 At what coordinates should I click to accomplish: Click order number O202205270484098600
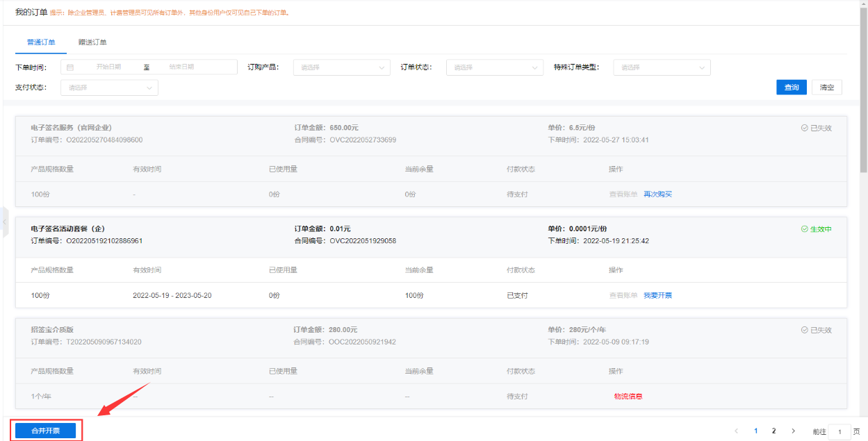pyautogui.click(x=104, y=140)
